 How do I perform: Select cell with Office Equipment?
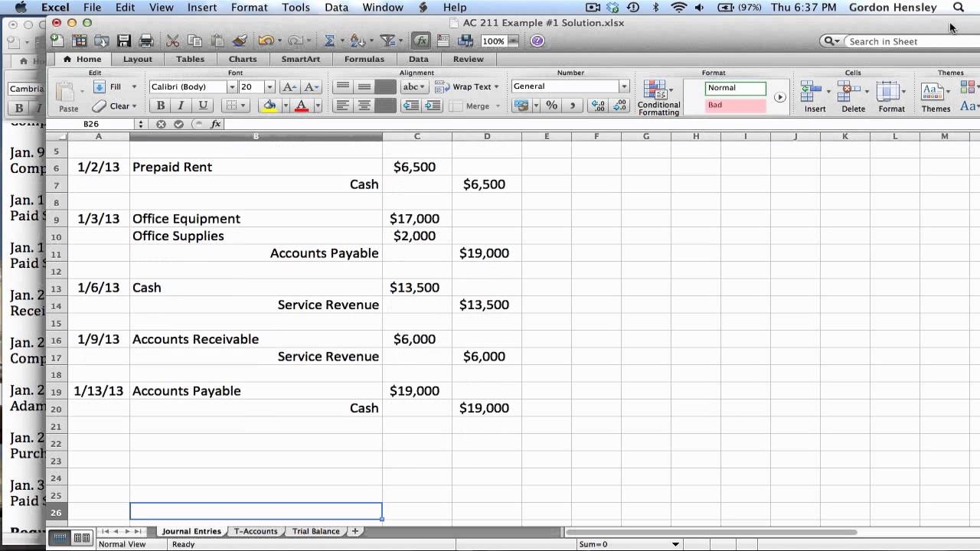(x=256, y=219)
